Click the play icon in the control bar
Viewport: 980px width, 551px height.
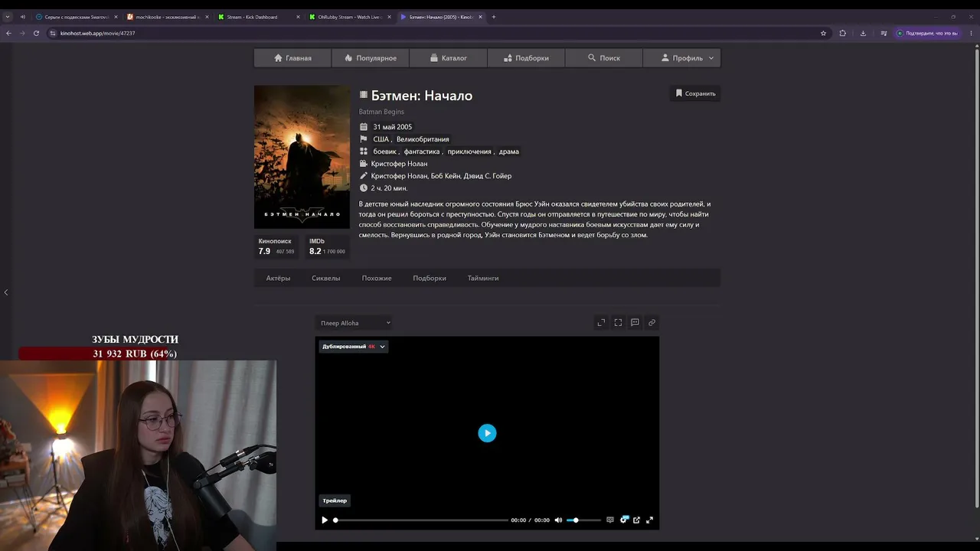(325, 520)
